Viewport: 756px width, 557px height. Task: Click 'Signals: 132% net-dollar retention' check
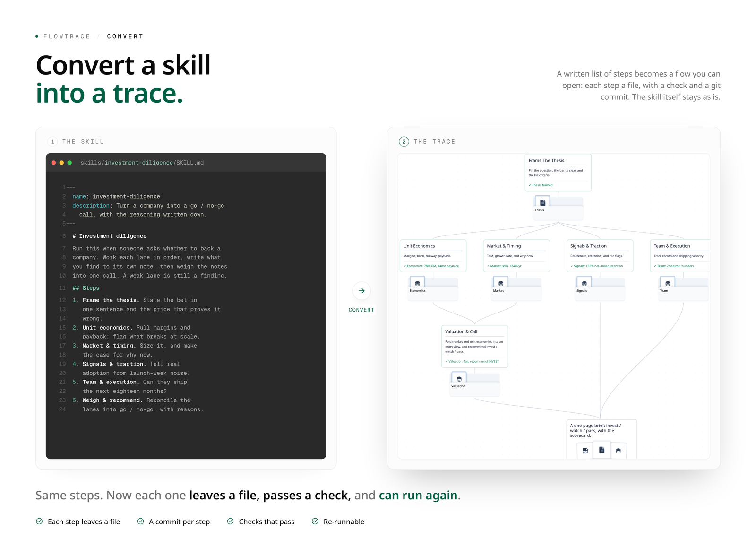pos(596,266)
